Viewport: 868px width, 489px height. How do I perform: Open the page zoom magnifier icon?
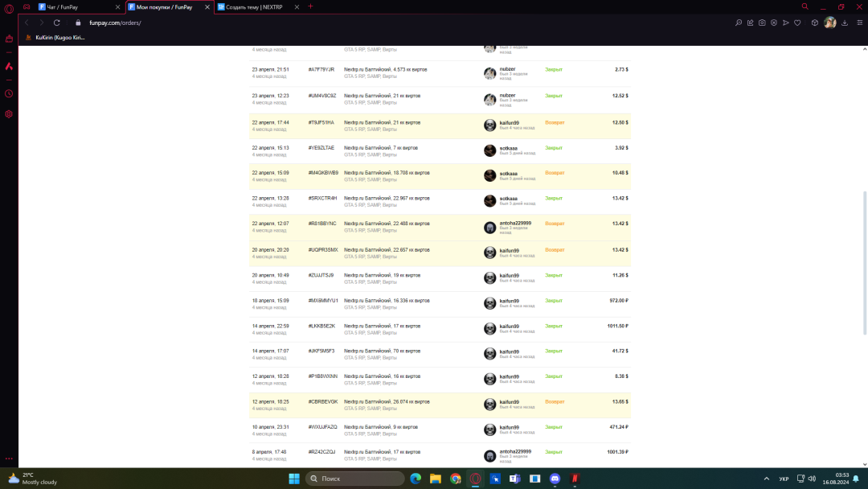point(739,23)
